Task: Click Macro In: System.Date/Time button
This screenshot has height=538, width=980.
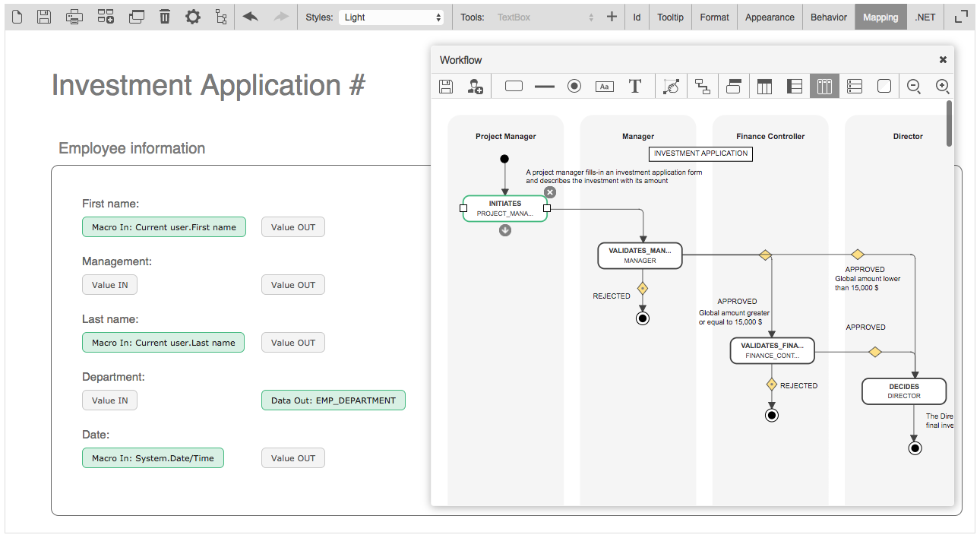Action: tap(153, 458)
